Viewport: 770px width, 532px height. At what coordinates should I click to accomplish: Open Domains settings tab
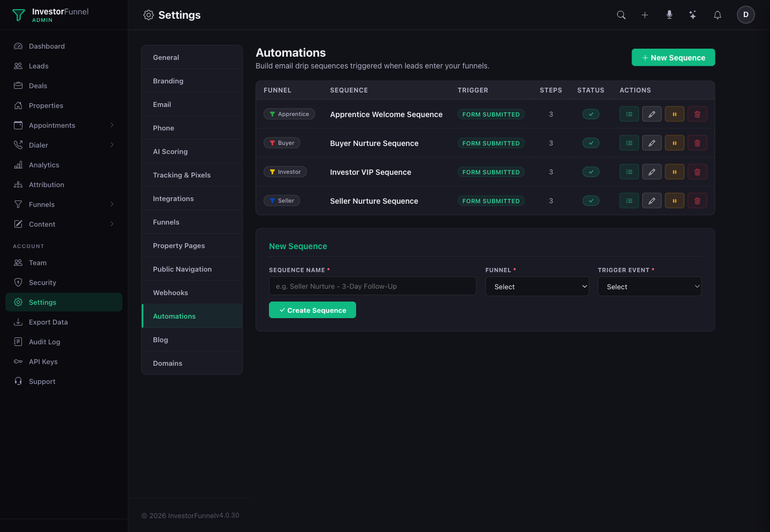pyautogui.click(x=192, y=363)
